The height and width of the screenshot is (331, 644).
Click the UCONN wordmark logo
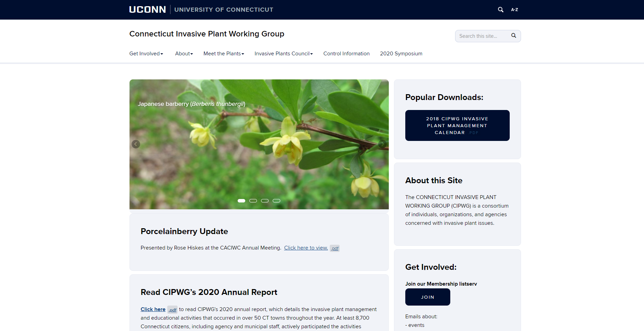click(147, 10)
